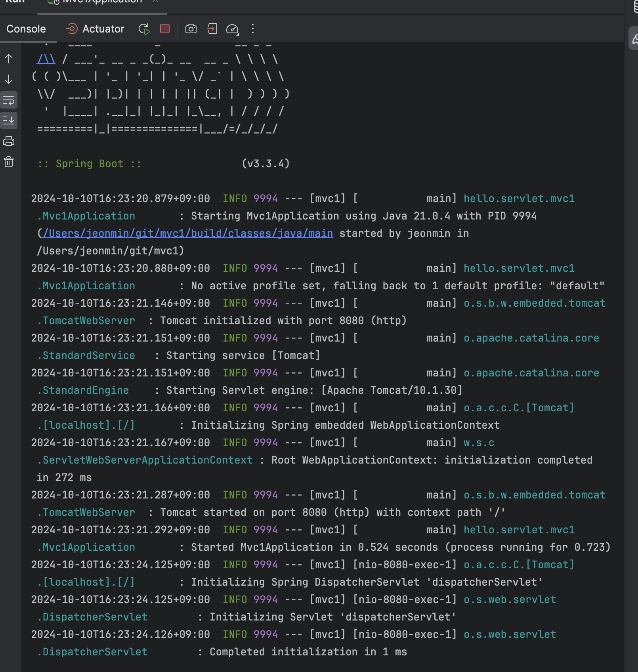
Task: Click the Spring Boot version text (v3.3.4)
Action: 266,164
